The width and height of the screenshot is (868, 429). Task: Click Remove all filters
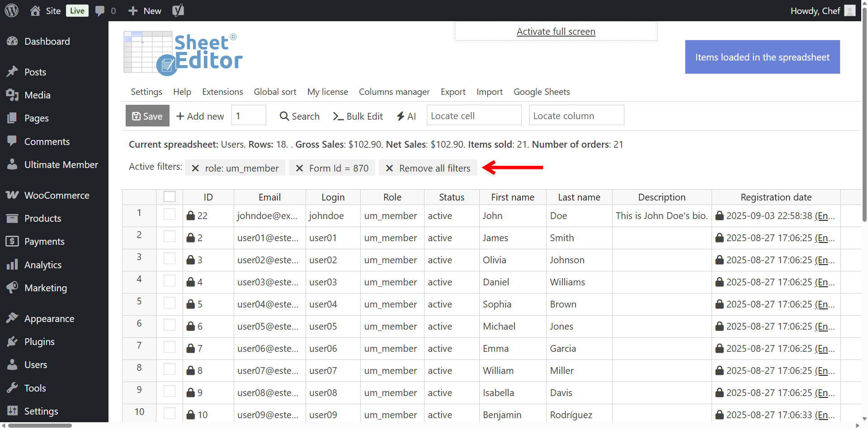pyautogui.click(x=428, y=168)
